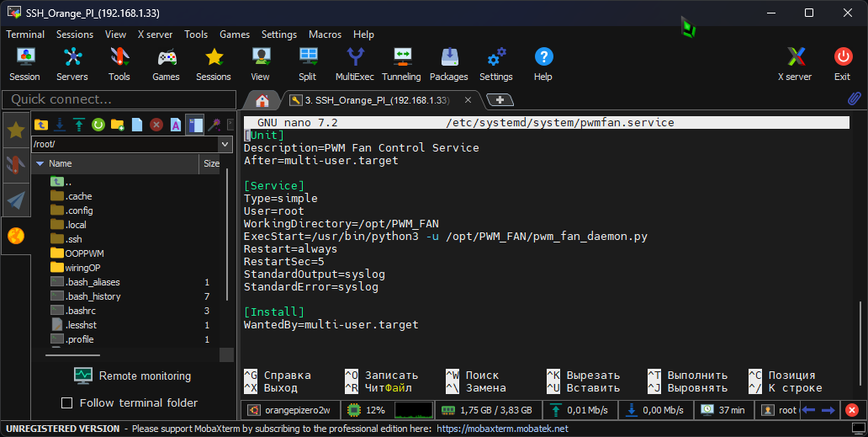Click the Quick connect field

click(x=119, y=99)
